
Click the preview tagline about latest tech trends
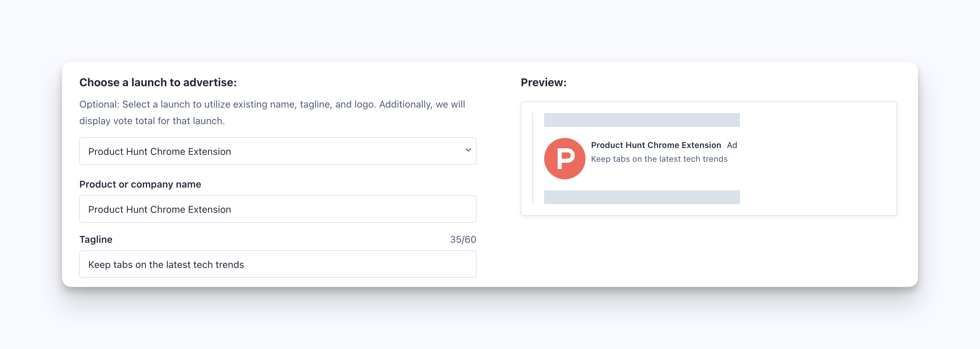pos(659,159)
